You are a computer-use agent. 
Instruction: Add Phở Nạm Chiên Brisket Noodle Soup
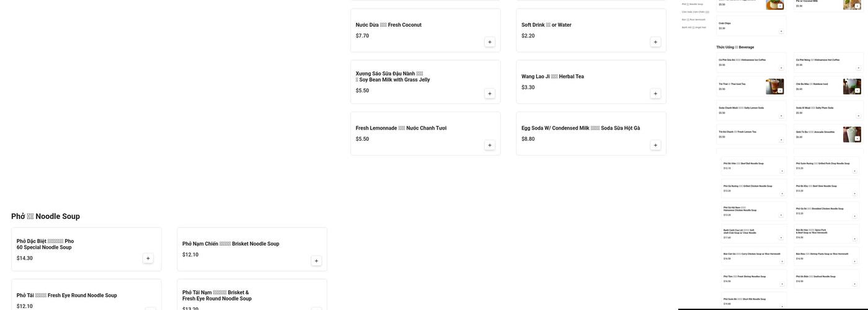(x=316, y=261)
